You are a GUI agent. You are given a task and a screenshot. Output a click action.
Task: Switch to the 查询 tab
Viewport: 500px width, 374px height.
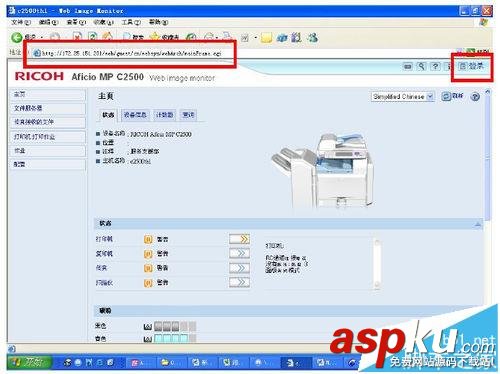point(188,115)
